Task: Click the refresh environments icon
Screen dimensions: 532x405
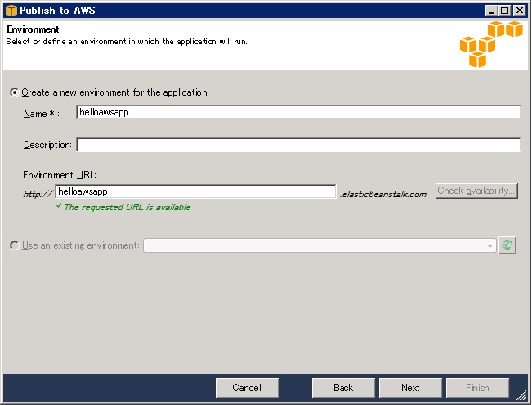Action: tap(507, 245)
